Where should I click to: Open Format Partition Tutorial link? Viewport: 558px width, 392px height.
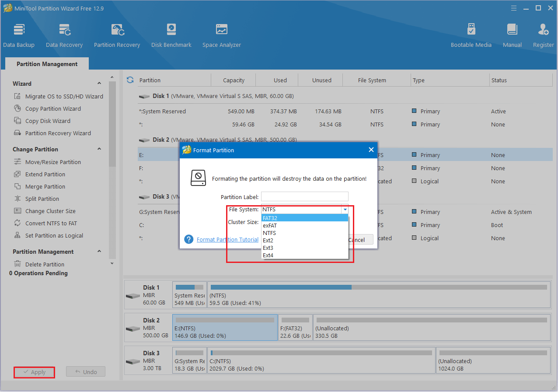(227, 239)
